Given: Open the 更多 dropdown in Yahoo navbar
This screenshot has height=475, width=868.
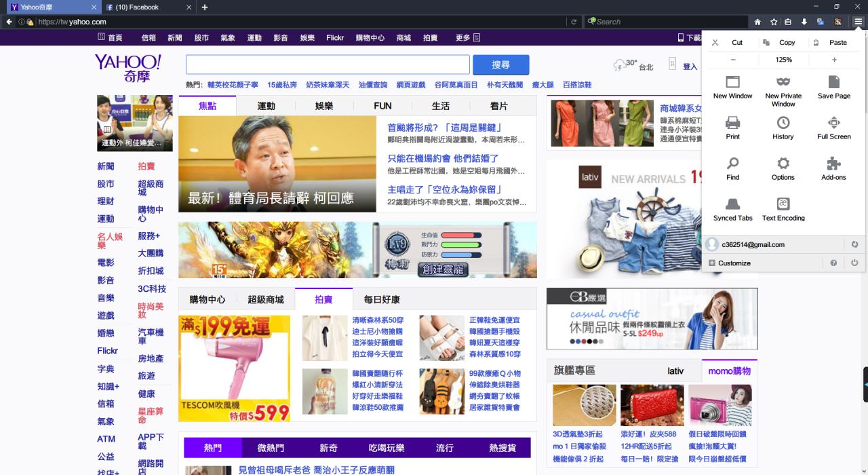Looking at the screenshot, I should point(467,38).
